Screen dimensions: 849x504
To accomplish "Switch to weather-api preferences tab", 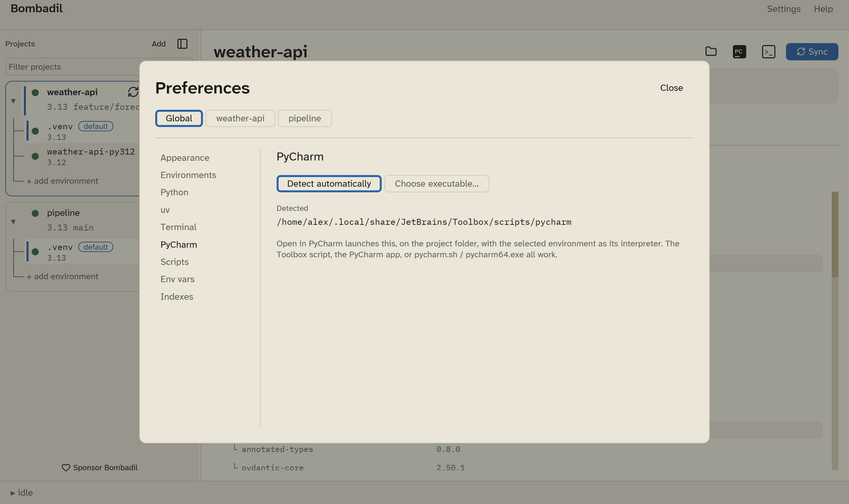I will 240,118.
